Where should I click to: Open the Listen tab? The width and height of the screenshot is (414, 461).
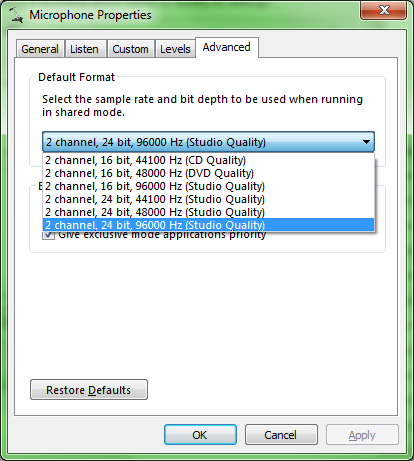[x=85, y=49]
